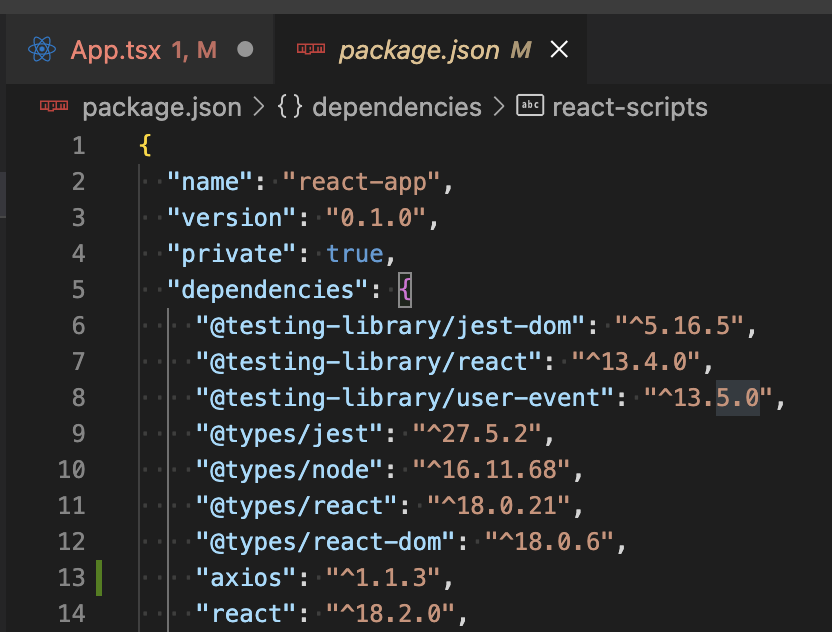The height and width of the screenshot is (632, 832).
Task: Click the "^18.0.21" version value
Action: point(499,506)
